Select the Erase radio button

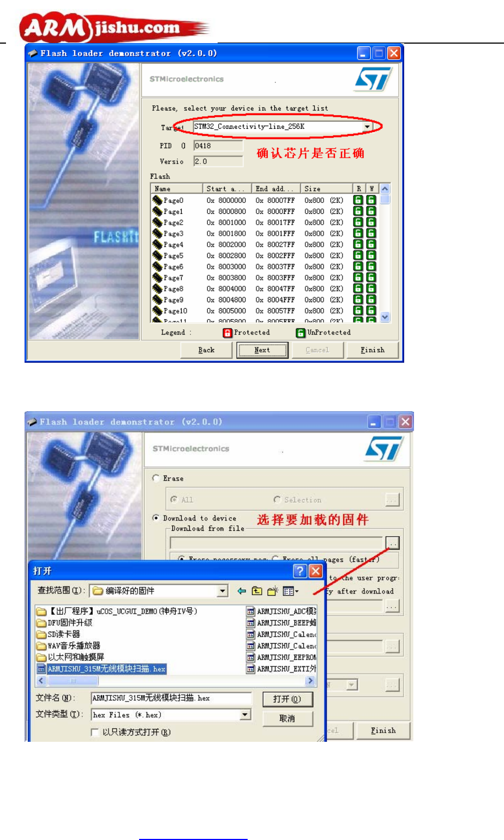click(156, 478)
